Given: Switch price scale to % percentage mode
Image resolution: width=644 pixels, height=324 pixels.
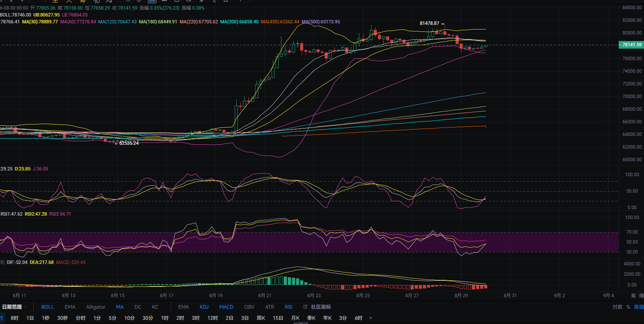Looking at the screenshot, I should click(628, 307).
